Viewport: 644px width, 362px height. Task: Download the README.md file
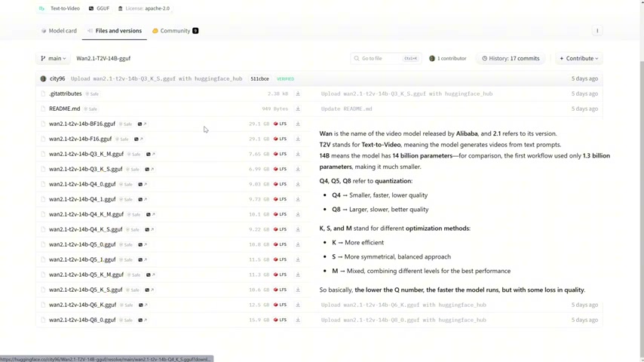pyautogui.click(x=298, y=109)
